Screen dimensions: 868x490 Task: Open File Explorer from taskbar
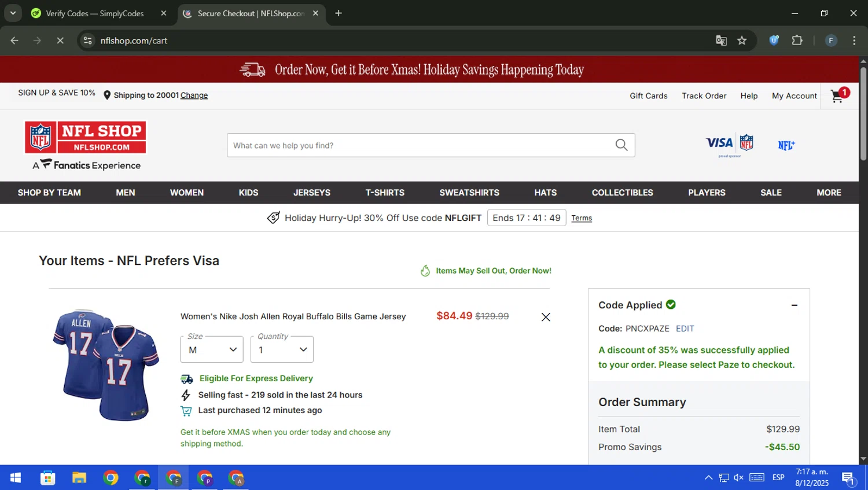[x=79, y=478]
